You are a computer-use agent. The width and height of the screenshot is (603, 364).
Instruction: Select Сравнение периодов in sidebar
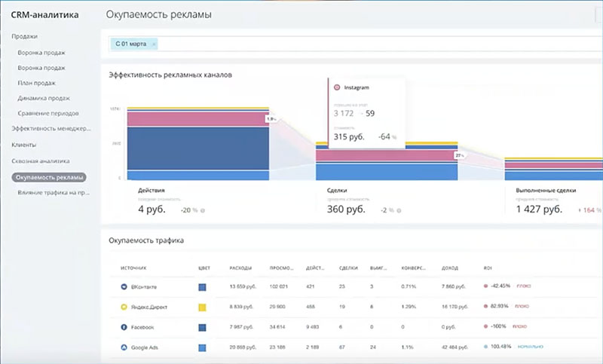(48, 113)
